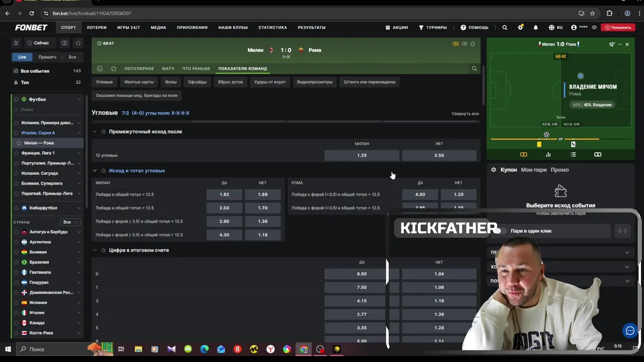The image size is (644, 362).
Task: Switch to Мои пари tab
Action: point(534,170)
